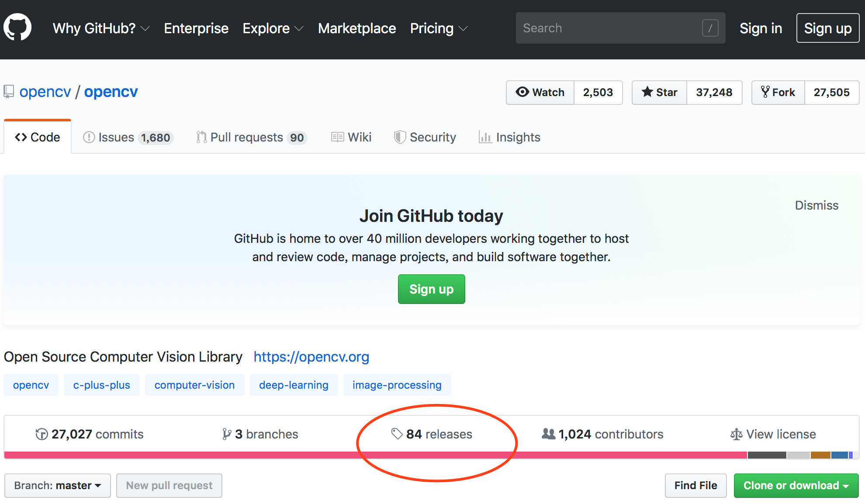
Task: Expand the Why GitHub? menu
Action: pyautogui.click(x=101, y=28)
